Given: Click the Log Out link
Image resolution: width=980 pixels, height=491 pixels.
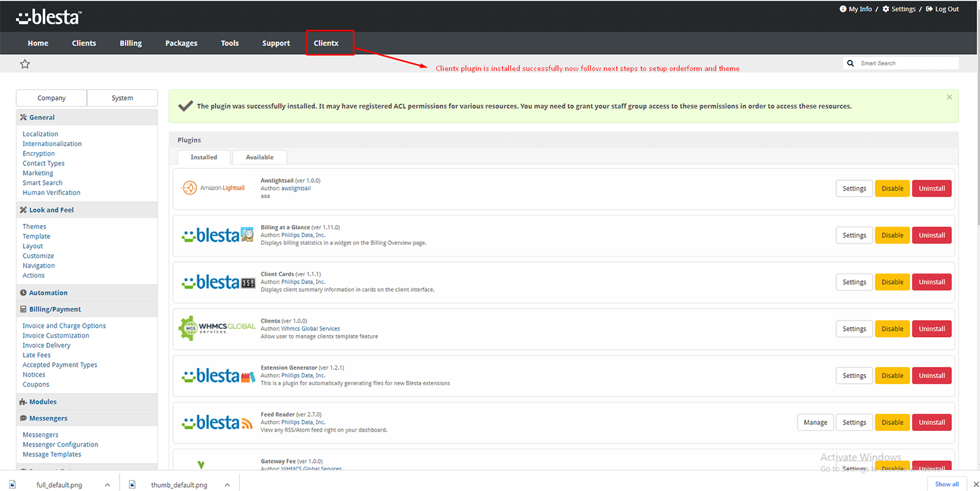Looking at the screenshot, I should (947, 9).
